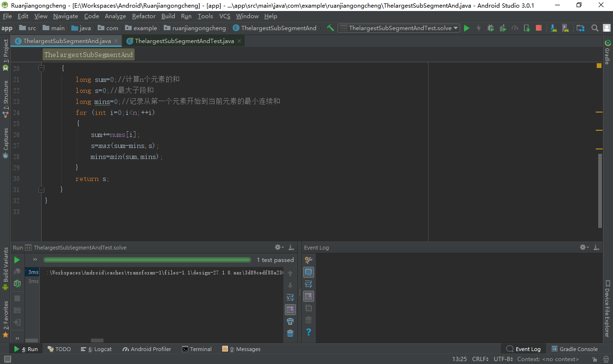Toggle balloon notifications in Event Log
The width and height of the screenshot is (613, 364).
point(308,272)
